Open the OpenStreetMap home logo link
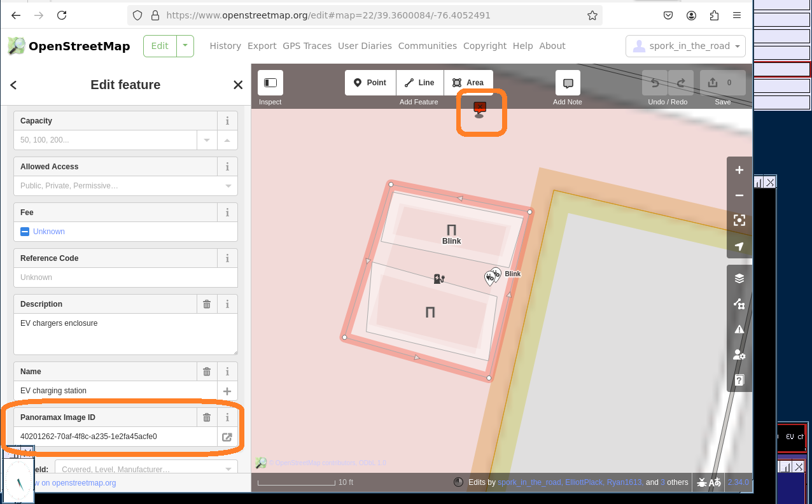 (69, 46)
